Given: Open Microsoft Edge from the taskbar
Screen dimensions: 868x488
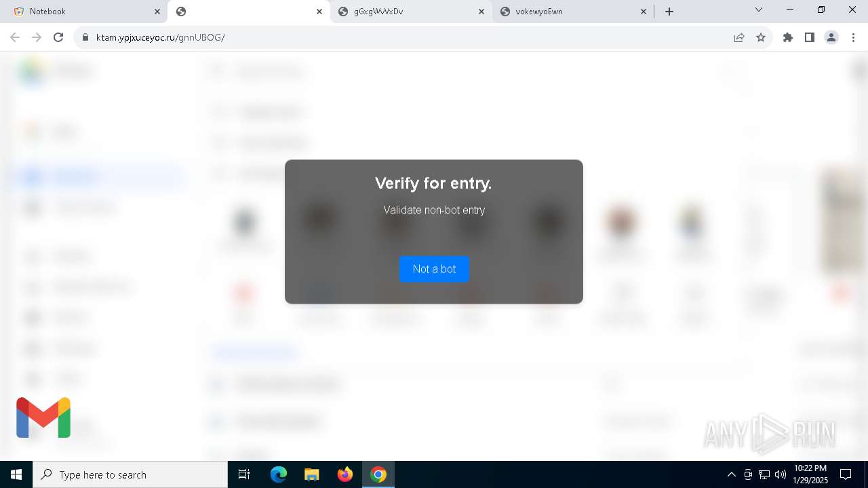Looking at the screenshot, I should click(279, 474).
